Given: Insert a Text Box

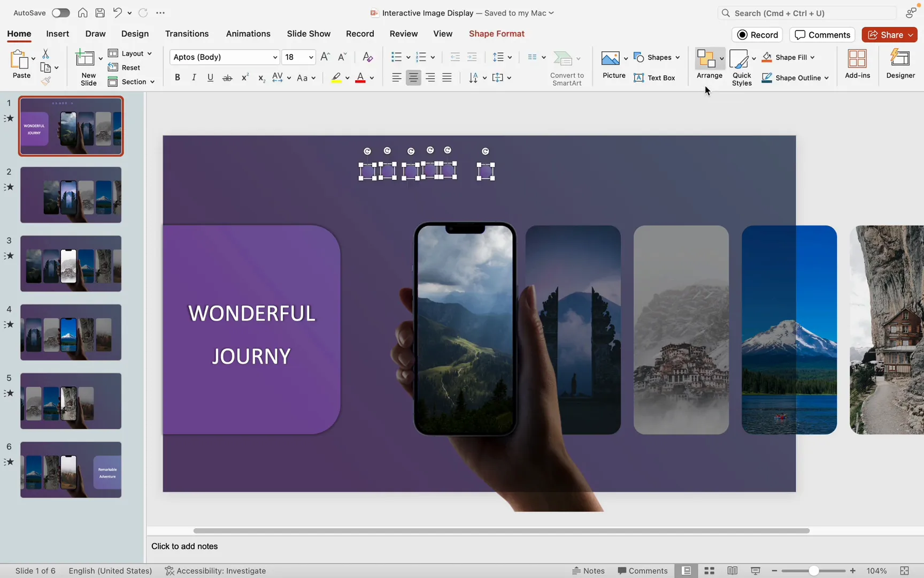Looking at the screenshot, I should point(654,78).
